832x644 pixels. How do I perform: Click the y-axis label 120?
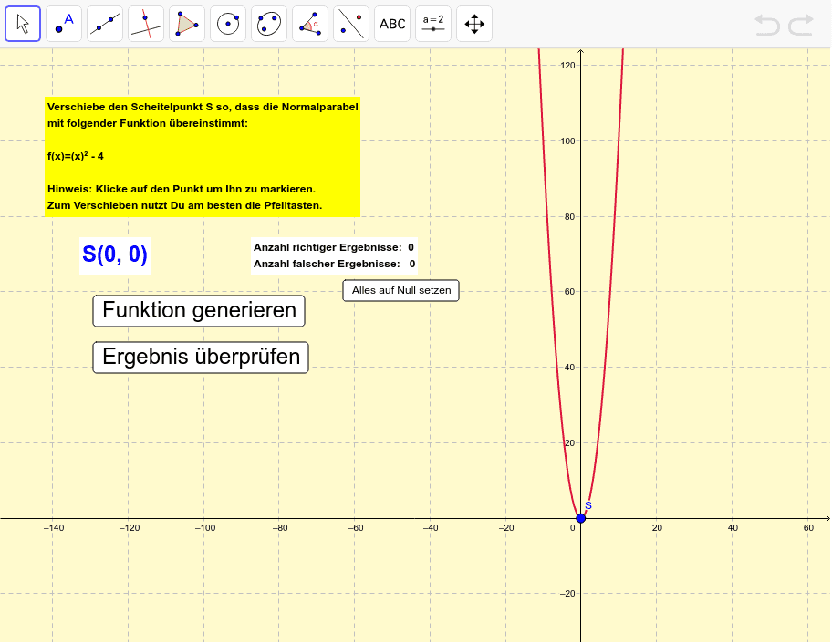pos(567,66)
